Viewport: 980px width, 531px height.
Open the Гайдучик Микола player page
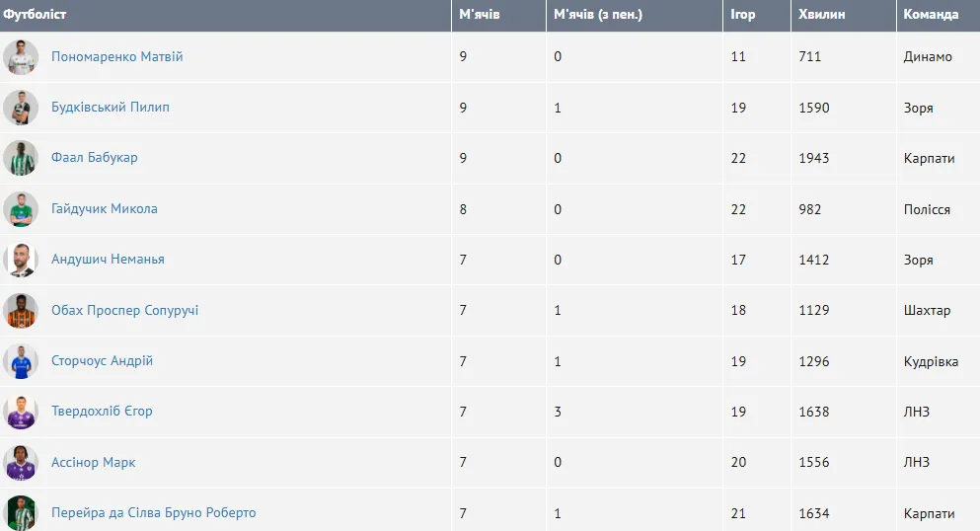[104, 209]
